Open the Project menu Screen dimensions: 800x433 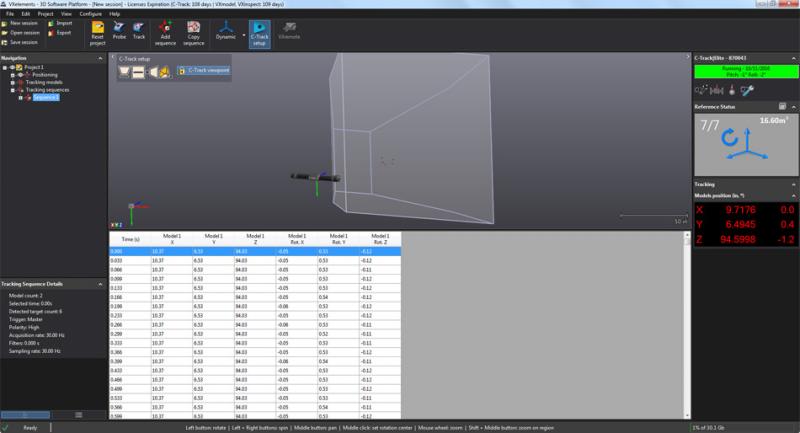tap(45, 14)
